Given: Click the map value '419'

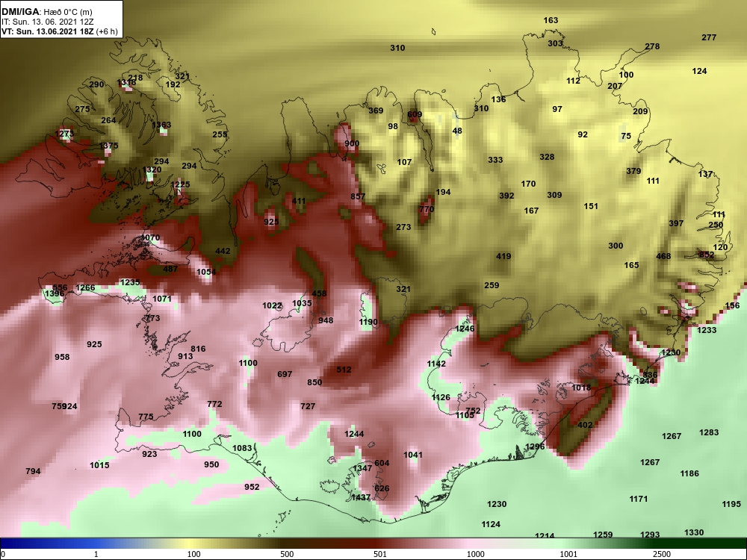Looking at the screenshot, I should [503, 256].
